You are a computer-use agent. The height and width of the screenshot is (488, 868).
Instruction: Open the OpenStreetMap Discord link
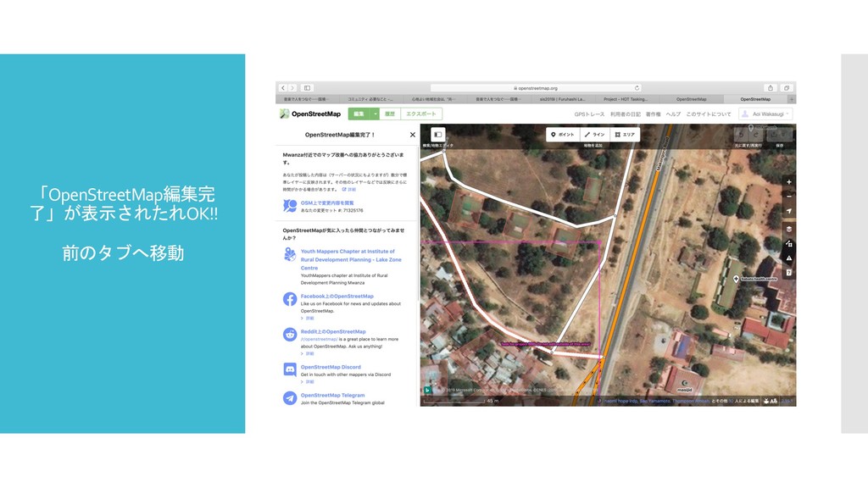point(331,367)
